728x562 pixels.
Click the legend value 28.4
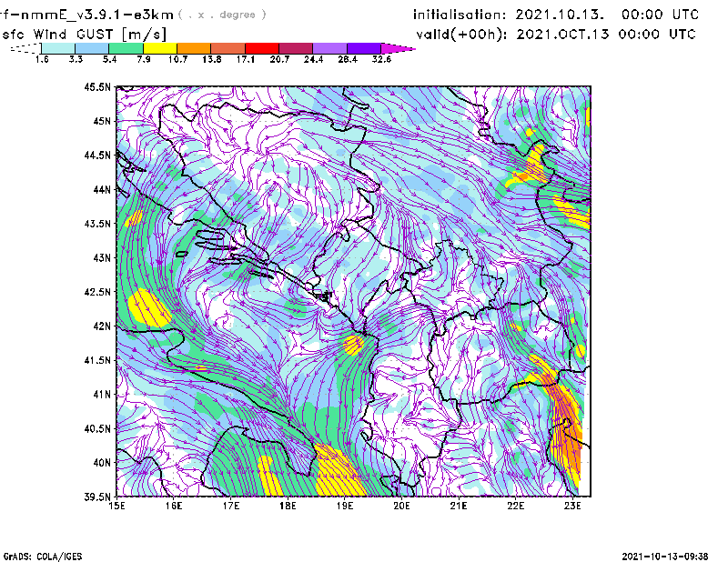click(348, 59)
